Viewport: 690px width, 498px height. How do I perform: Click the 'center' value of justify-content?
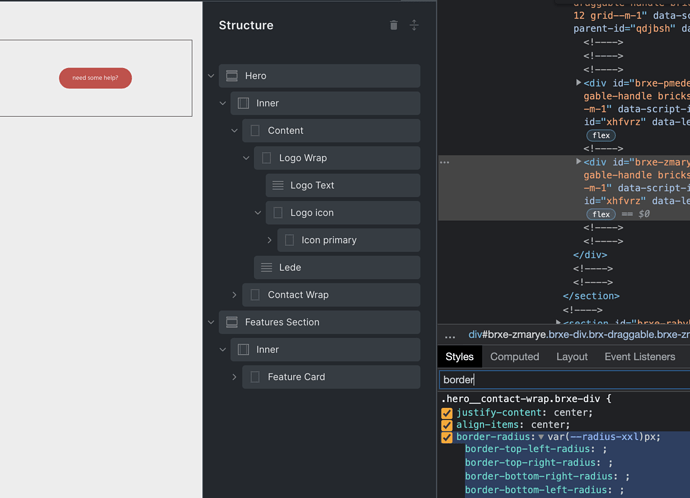tap(571, 413)
